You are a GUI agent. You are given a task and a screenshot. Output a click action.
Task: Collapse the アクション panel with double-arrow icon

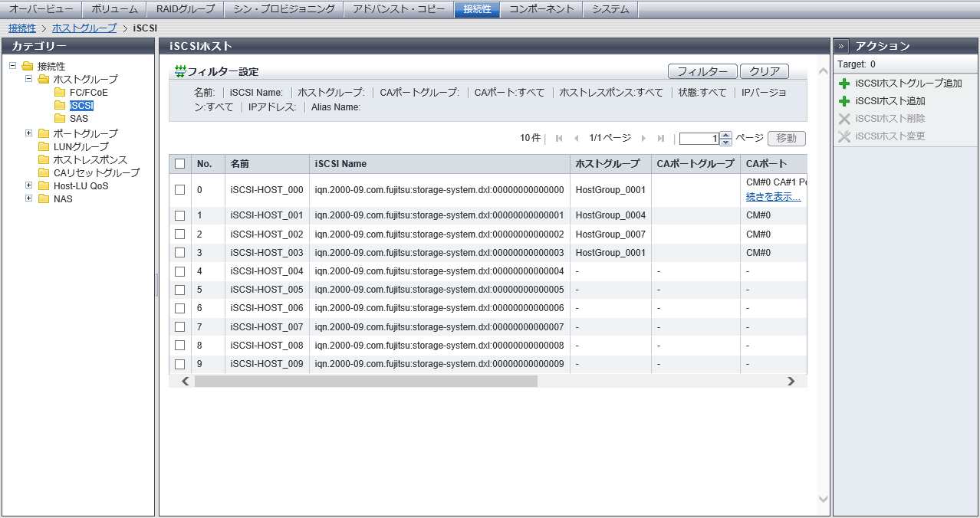pyautogui.click(x=841, y=46)
